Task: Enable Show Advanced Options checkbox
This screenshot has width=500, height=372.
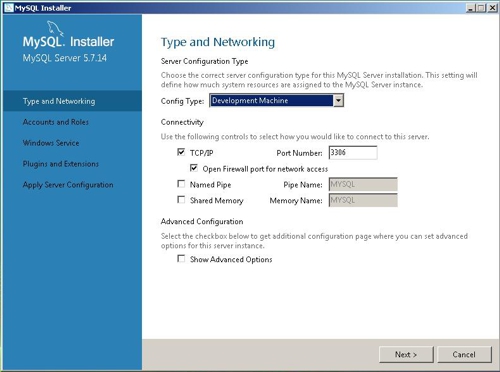Action: [x=181, y=259]
